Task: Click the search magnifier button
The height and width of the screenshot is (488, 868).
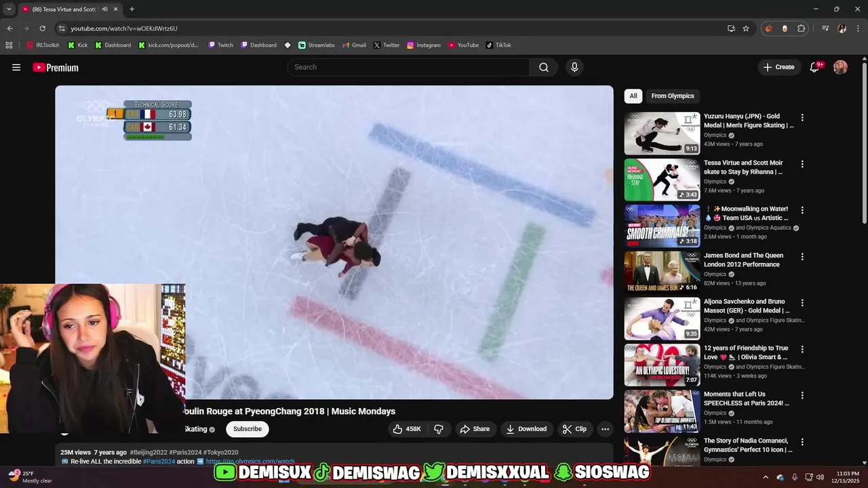Action: click(544, 67)
